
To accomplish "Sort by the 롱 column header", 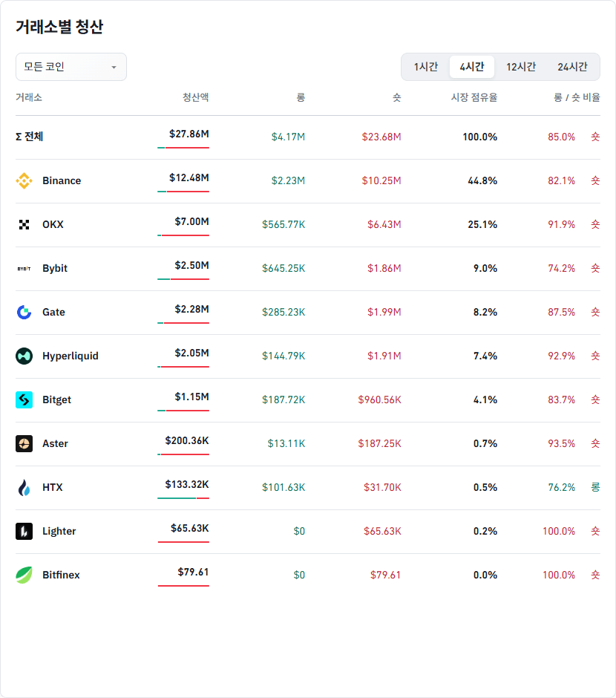I will coord(301,97).
